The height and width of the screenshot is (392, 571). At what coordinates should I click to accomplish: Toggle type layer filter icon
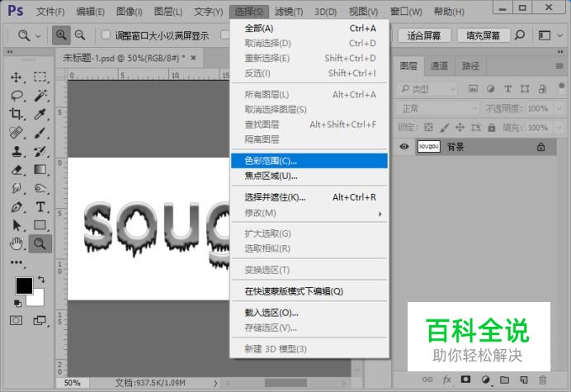tap(507, 88)
